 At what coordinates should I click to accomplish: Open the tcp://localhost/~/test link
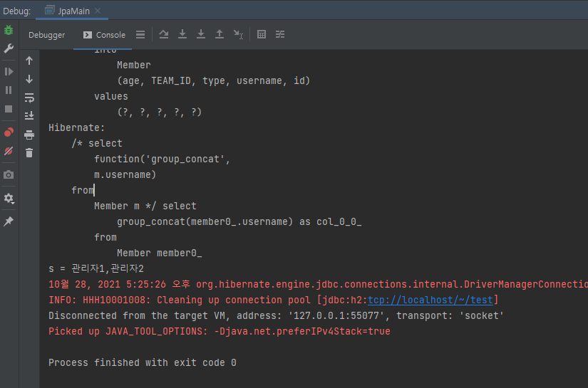tap(430, 300)
